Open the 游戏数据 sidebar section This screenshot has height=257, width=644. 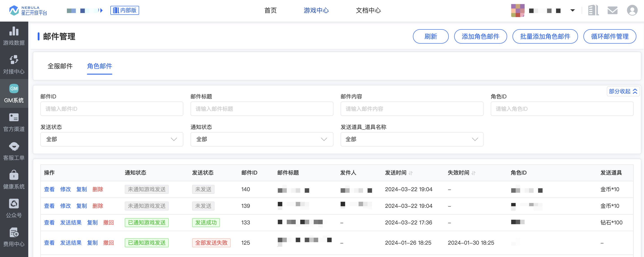point(14,36)
